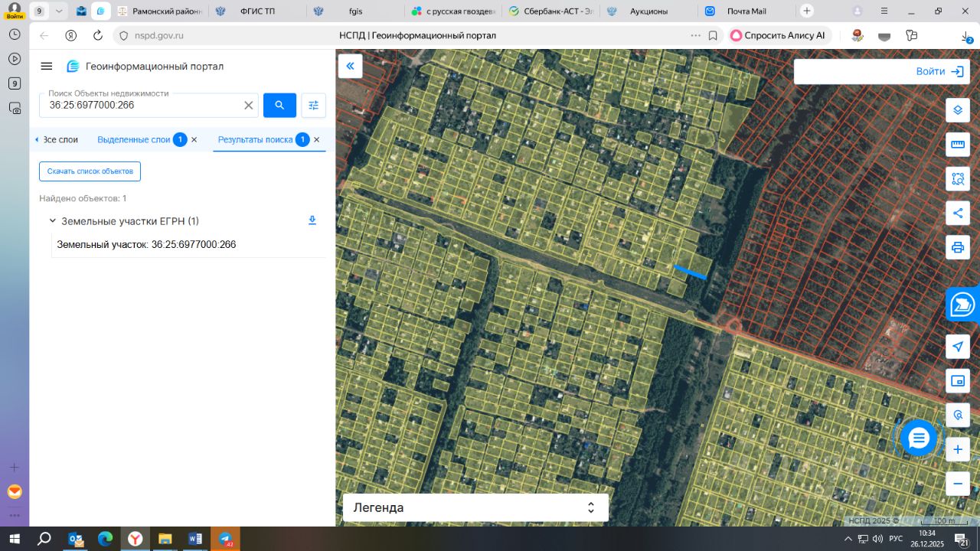980x551 pixels.
Task: Switch to the fgis browser tab
Action: (355, 11)
